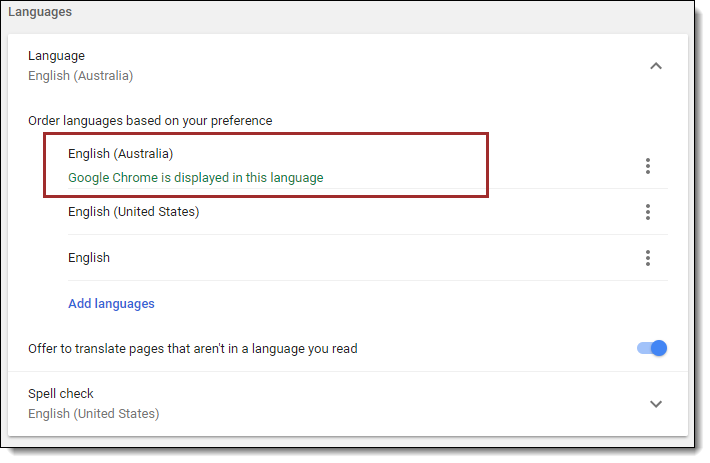Open more actions for English (United States)

click(x=648, y=212)
